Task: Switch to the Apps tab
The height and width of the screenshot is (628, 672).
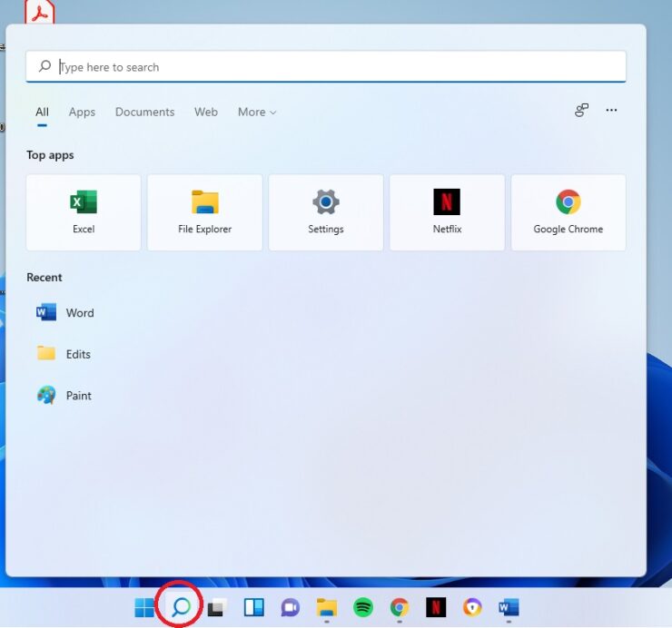Action: pos(82,112)
